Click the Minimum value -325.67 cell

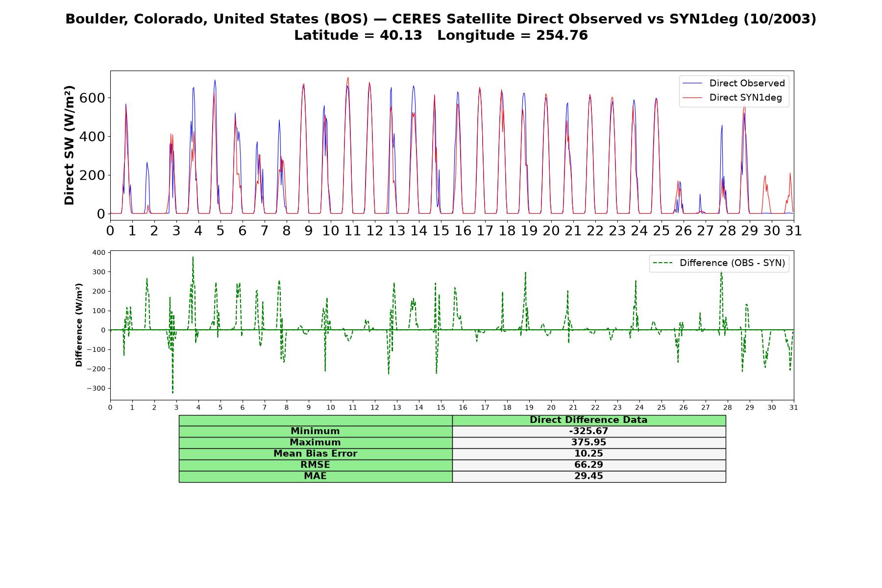click(588, 431)
